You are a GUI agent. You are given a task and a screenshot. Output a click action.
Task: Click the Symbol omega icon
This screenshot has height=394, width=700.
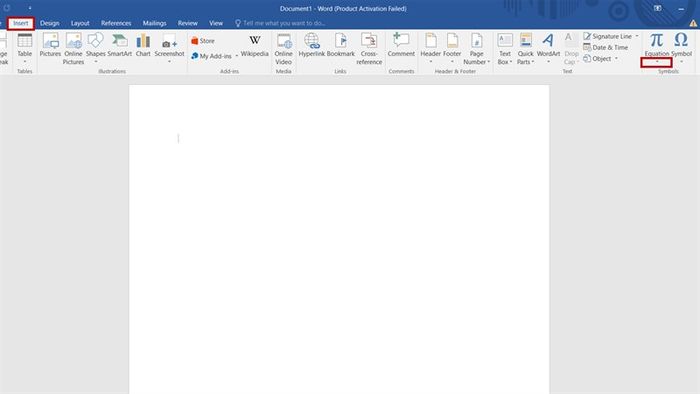[x=681, y=40]
